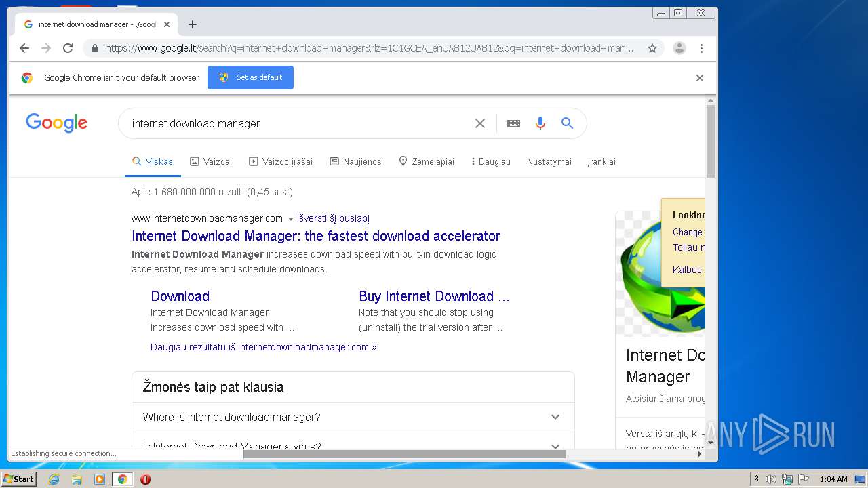This screenshot has height=488, width=868.
Task: View site security lock info
Action: 94,48
